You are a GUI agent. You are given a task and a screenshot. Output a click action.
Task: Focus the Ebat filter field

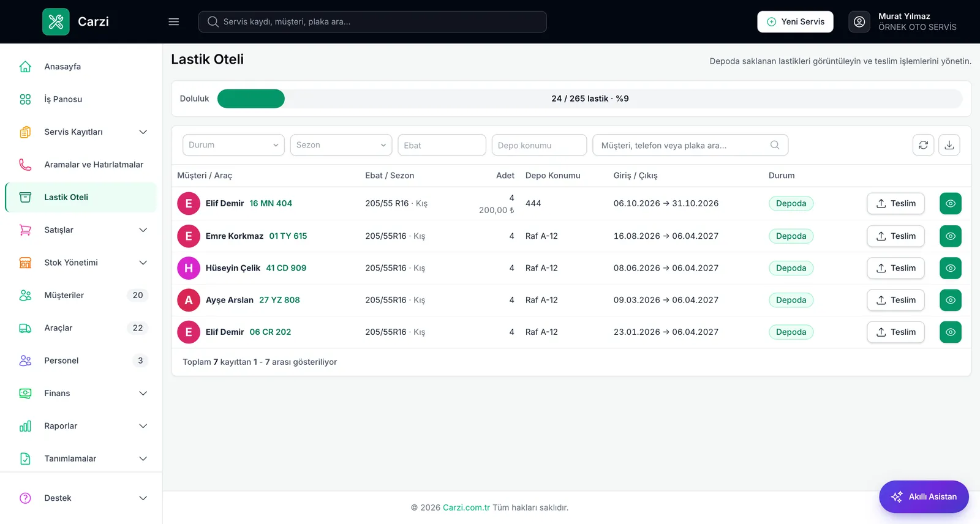coord(442,145)
